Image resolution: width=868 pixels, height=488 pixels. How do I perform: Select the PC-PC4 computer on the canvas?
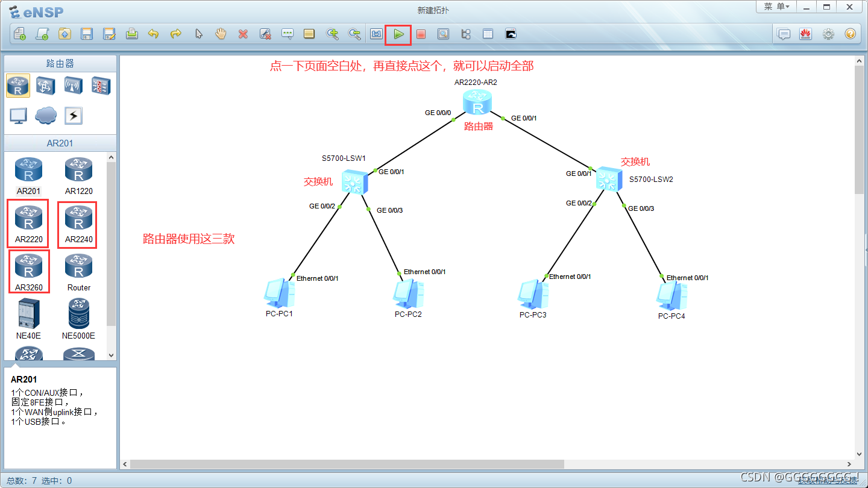coord(671,296)
